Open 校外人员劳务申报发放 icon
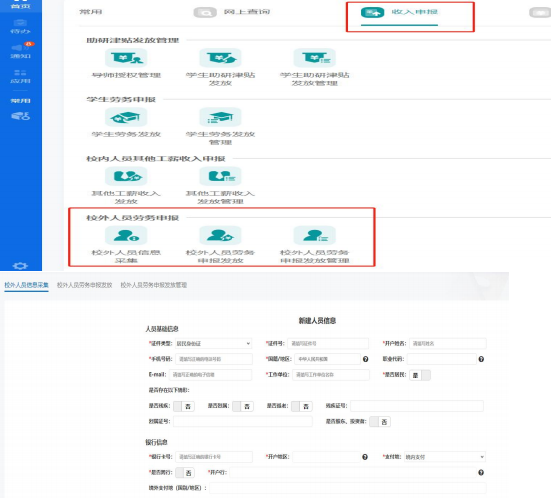The image size is (551, 498). click(220, 235)
